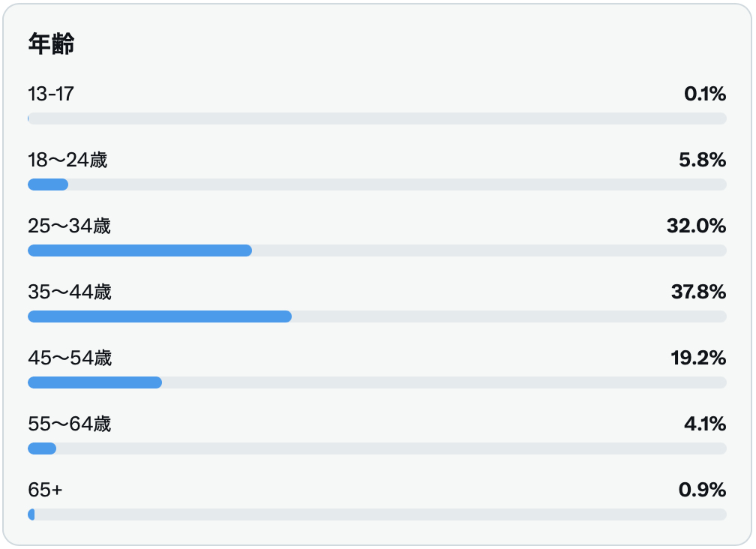Click the 13-17 progress bar
This screenshot has width=756, height=549.
click(x=377, y=118)
